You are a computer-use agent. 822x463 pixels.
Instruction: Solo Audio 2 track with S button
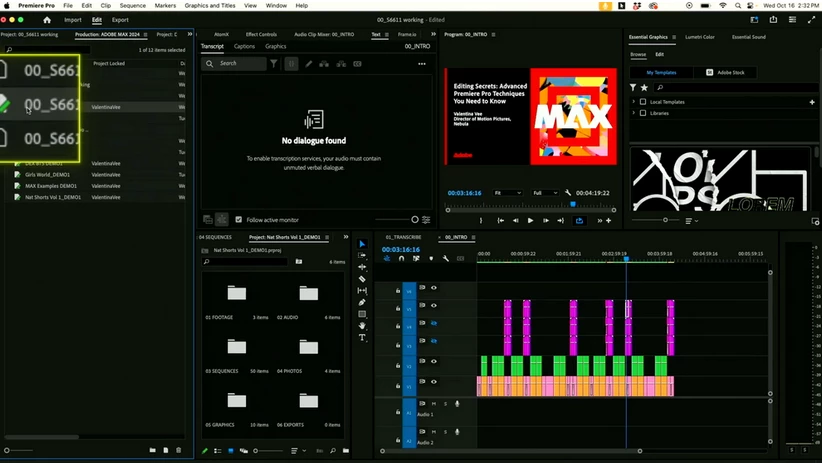coord(446,432)
